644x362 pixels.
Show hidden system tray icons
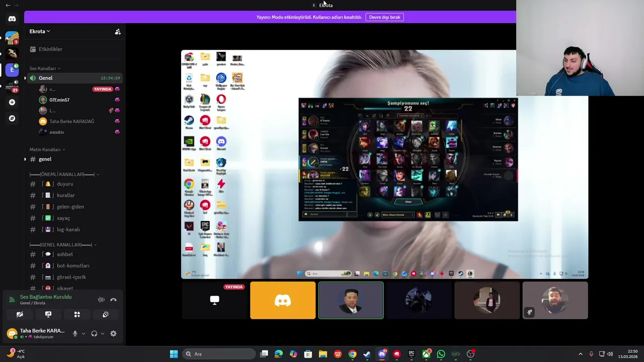tap(580, 354)
